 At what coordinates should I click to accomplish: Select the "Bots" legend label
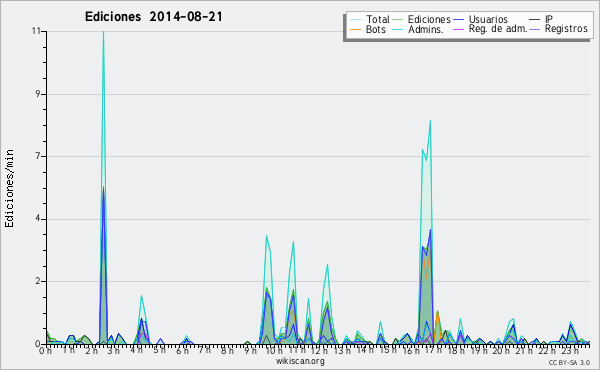point(376,29)
